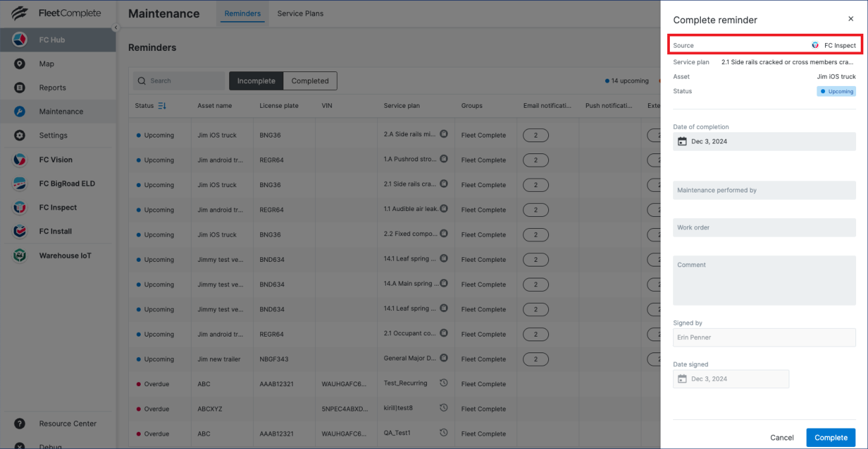
Task: Toggle the Completed reminders filter
Action: [310, 81]
